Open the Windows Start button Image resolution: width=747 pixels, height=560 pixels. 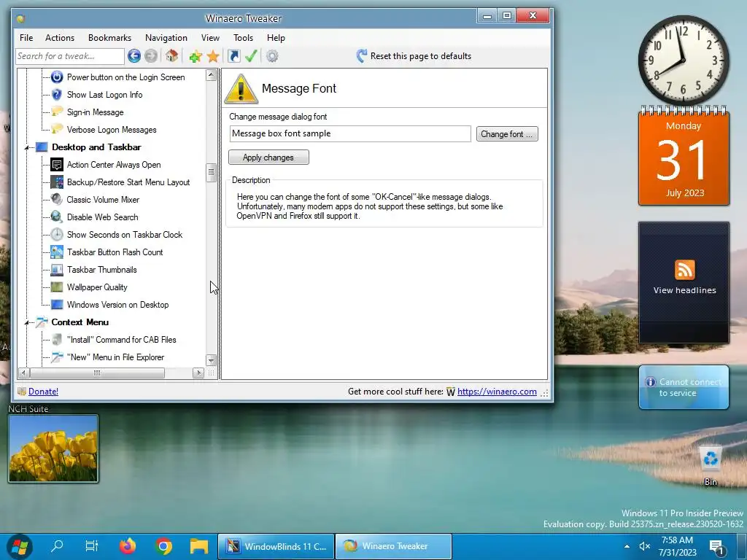pyautogui.click(x=20, y=546)
